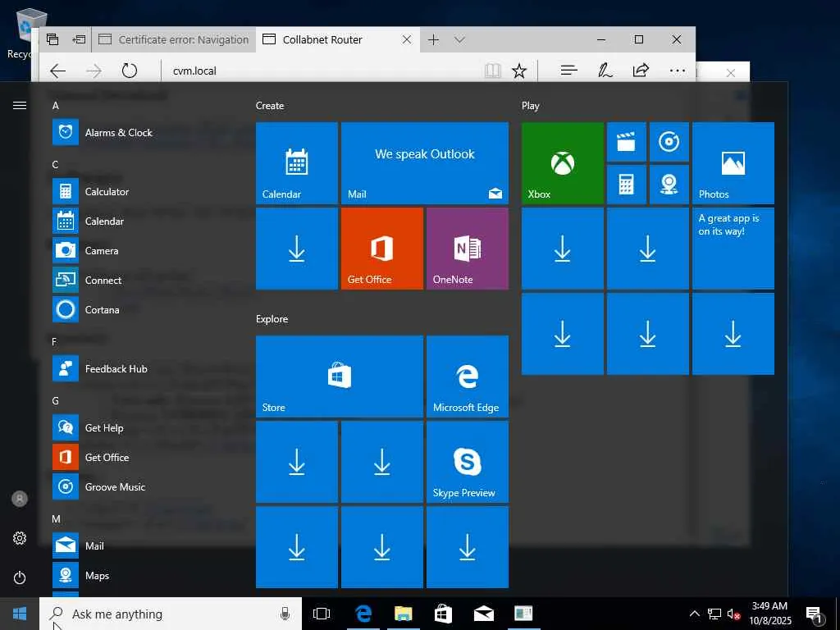The height and width of the screenshot is (630, 840).
Task: Refresh the page in Edge
Action: point(129,71)
